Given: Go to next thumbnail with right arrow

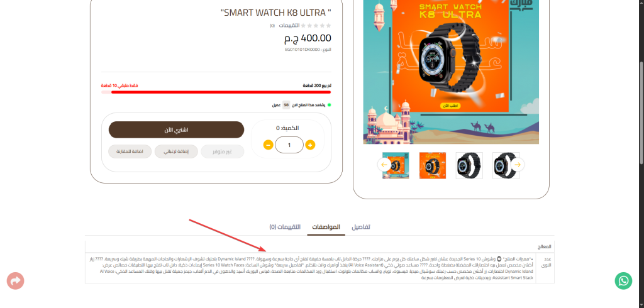Looking at the screenshot, I should (x=518, y=165).
